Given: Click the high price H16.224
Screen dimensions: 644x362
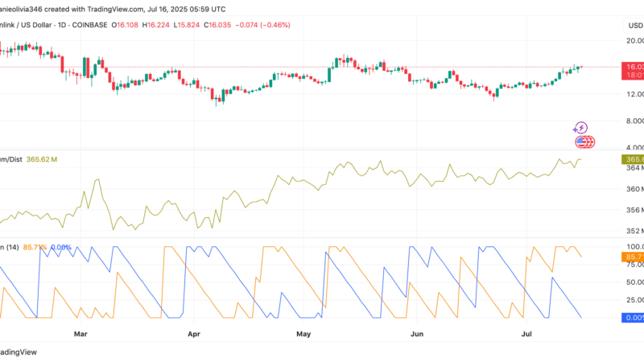Looking at the screenshot, I should pyautogui.click(x=155, y=25).
